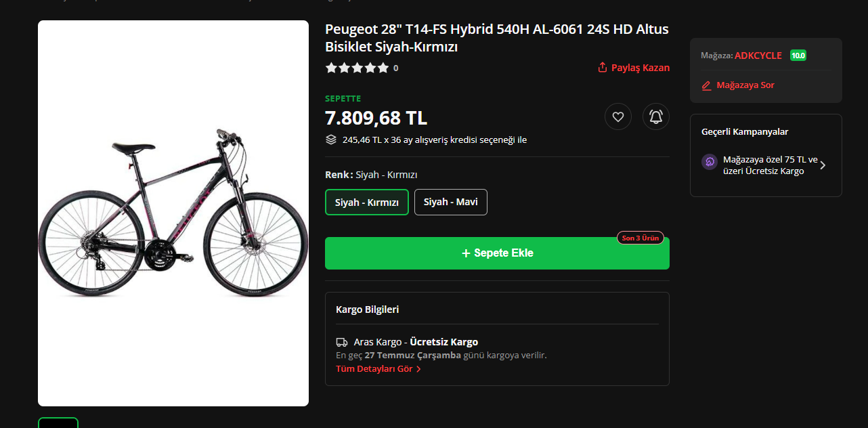Open the ADKCYCLE store link
This screenshot has width=868, height=428.
point(758,56)
